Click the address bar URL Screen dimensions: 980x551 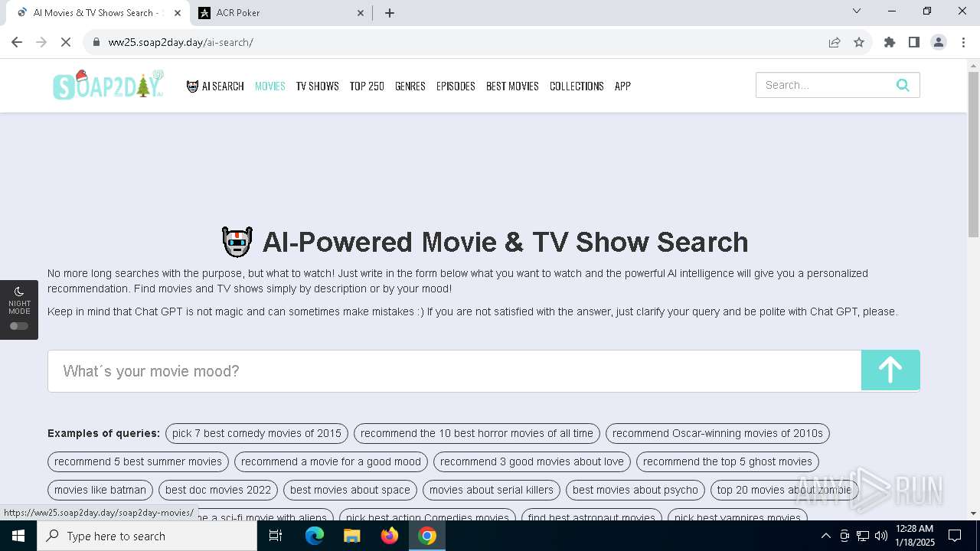click(181, 42)
